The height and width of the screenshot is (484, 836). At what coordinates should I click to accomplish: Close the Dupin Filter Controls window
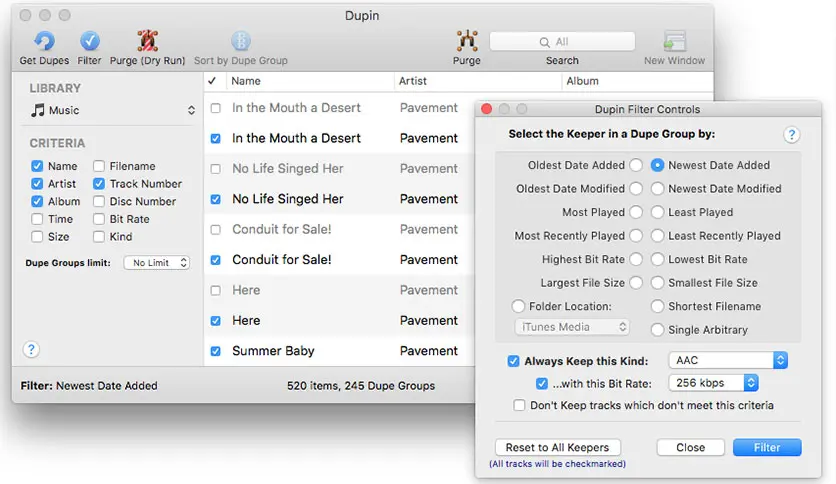pos(486,109)
